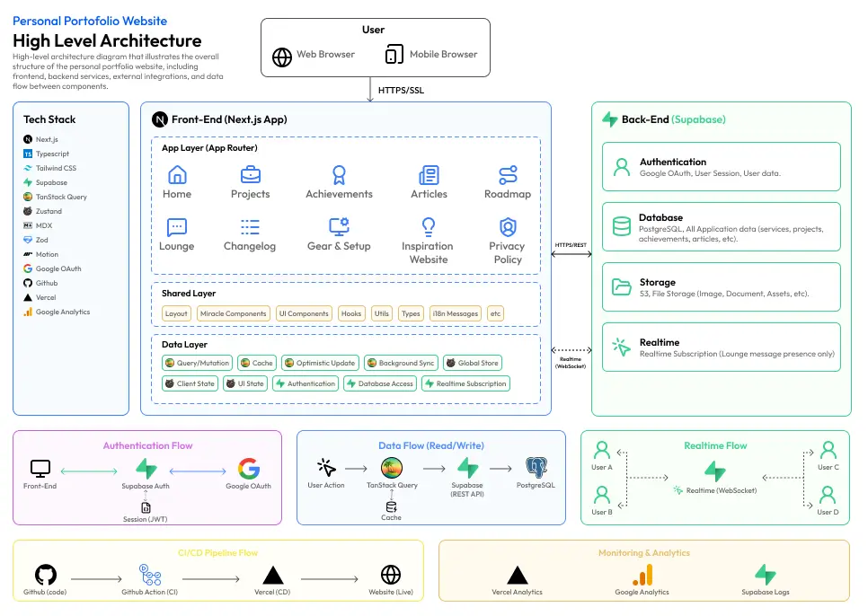
Task: Click the Cache database icon in Data Flow
Action: tap(392, 507)
